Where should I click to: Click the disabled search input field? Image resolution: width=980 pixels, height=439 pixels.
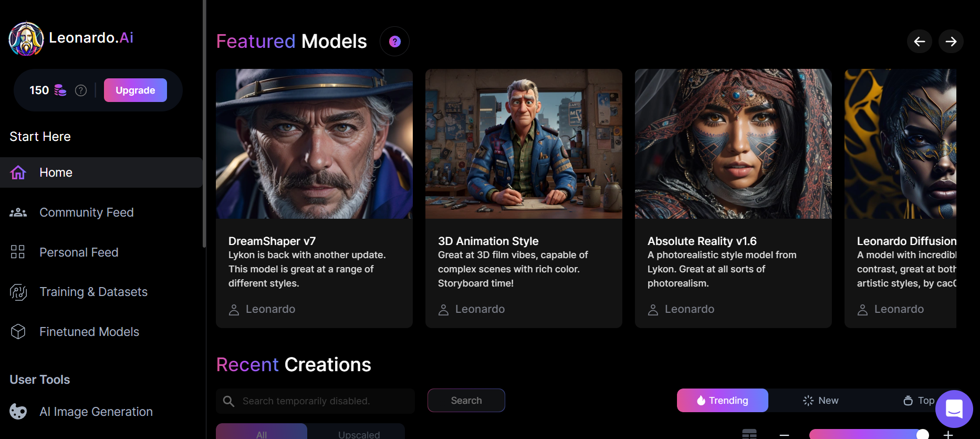click(x=315, y=401)
